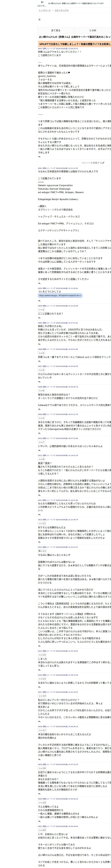111x868 pixels.
Task: Reply to post 0010 via arrow icon
Action: click(39, 450)
